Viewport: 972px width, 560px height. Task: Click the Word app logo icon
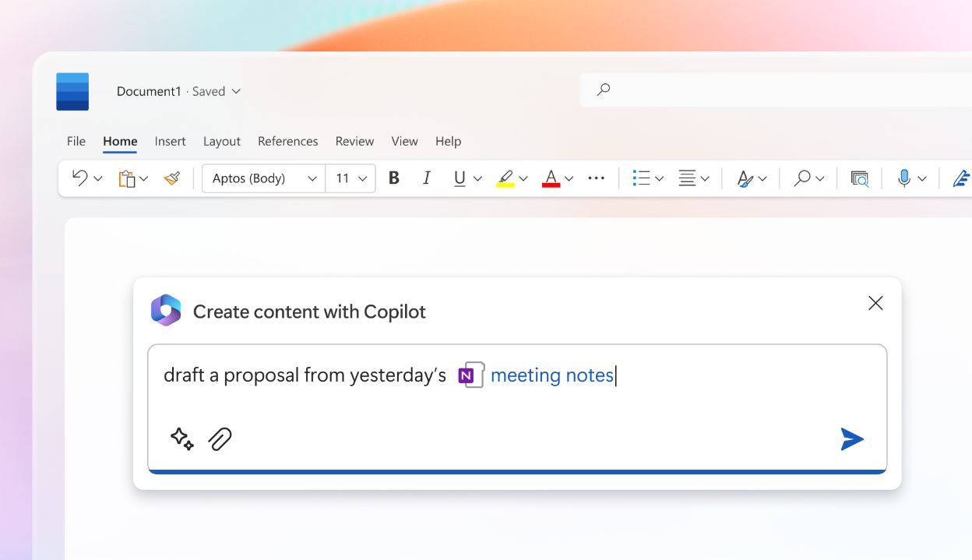[x=72, y=91]
